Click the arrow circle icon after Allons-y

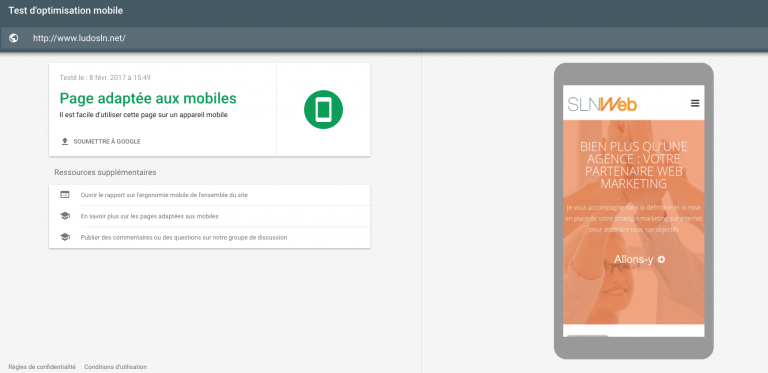pyautogui.click(x=661, y=259)
